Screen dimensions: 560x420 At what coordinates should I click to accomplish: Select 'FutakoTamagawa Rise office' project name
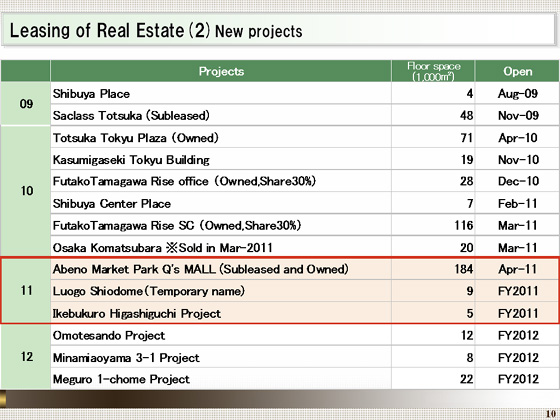tap(130, 181)
